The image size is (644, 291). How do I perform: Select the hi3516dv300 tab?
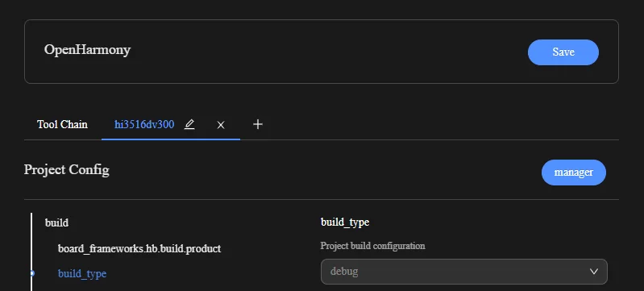(144, 124)
